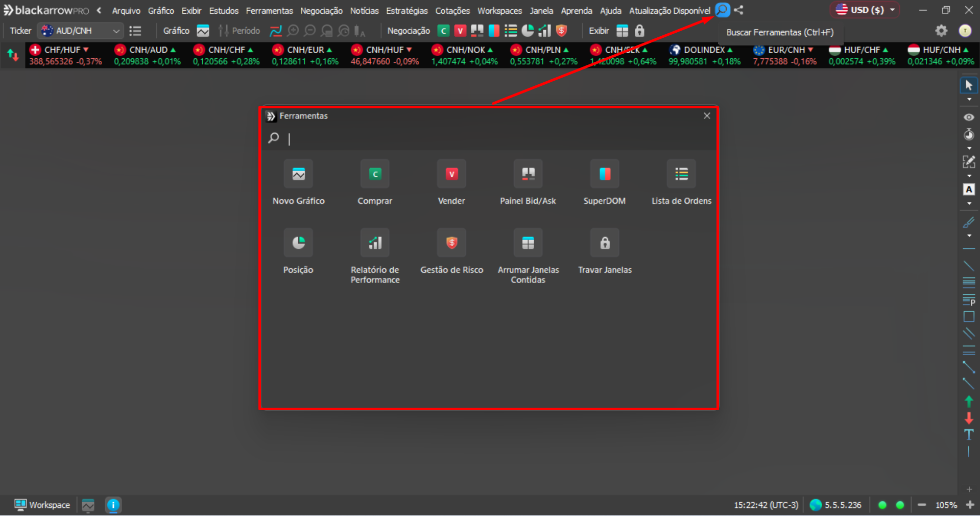Click up/down arrows icon left of ticker strip
Screen dimensions: 980x516
pos(13,55)
